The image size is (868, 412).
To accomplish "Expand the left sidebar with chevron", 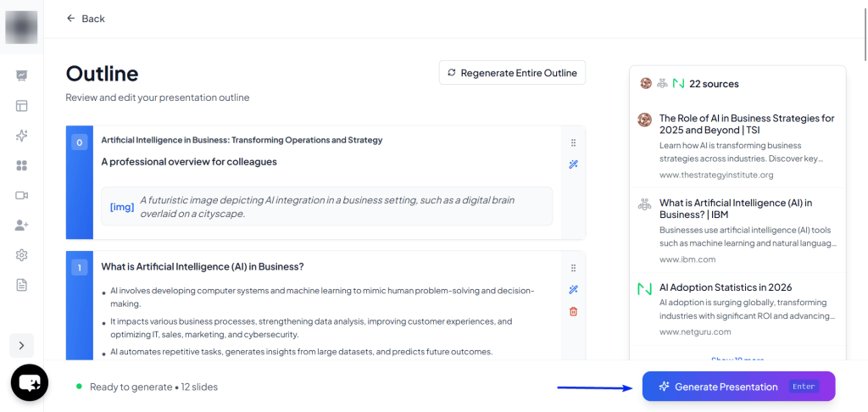I will 22,345.
